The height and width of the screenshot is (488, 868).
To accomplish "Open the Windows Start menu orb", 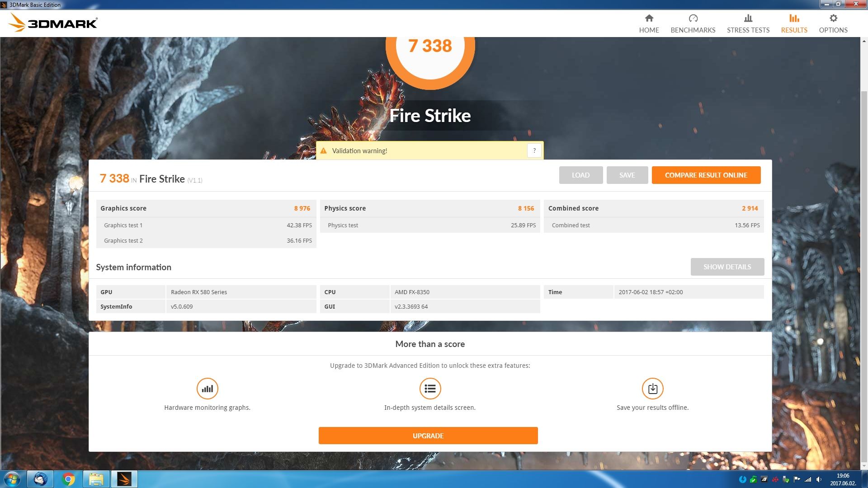I will (12, 479).
